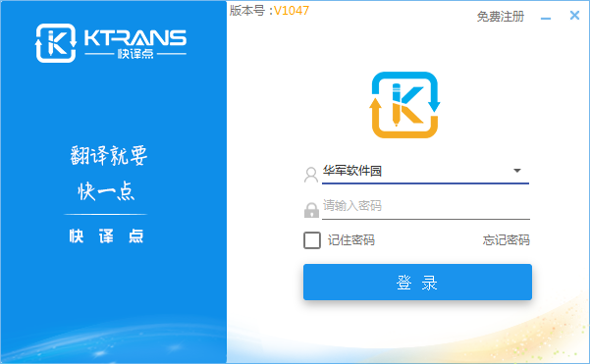This screenshot has width=590, height=364.
Task: Click the 记住密码 label text
Action: 351,240
